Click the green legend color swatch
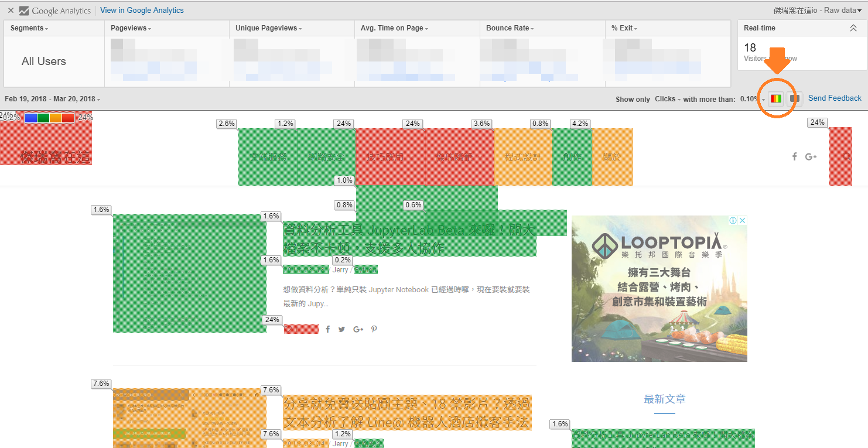 (x=43, y=118)
